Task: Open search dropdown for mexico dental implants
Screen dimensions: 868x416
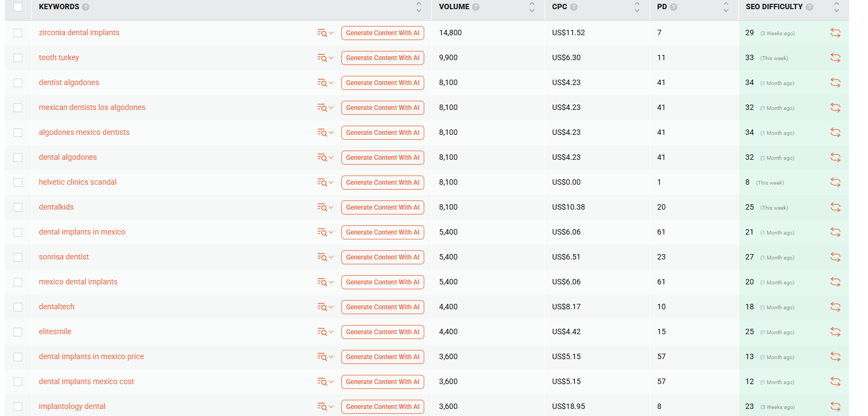Action: 325,282
